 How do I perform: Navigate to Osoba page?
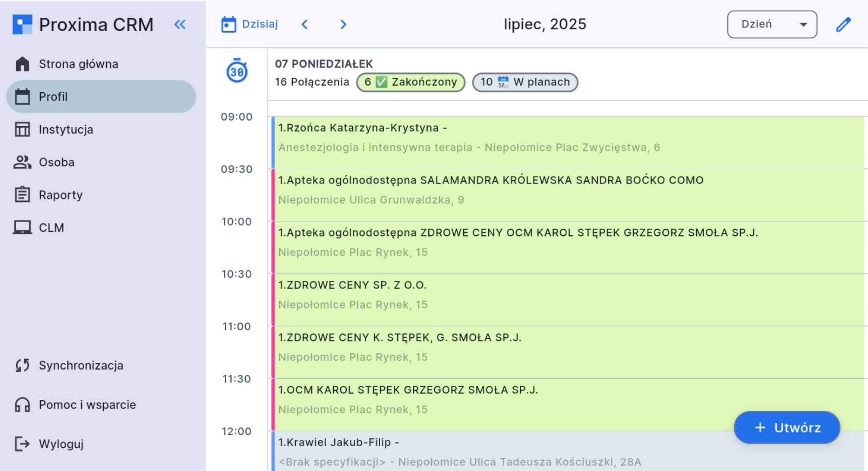tap(56, 162)
